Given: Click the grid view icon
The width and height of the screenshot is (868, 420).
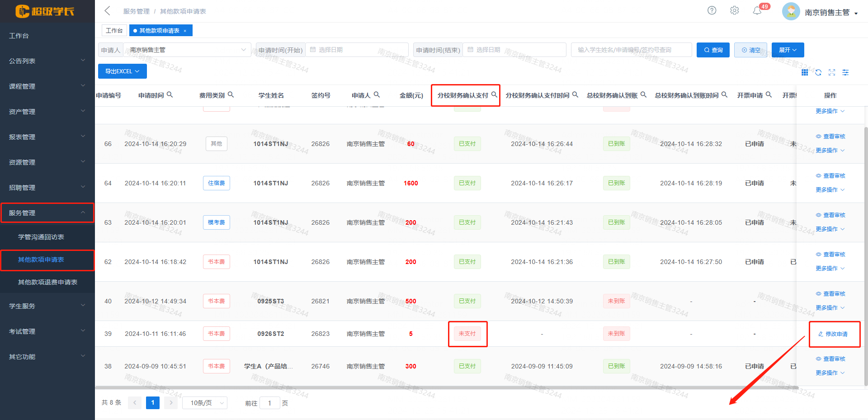Looking at the screenshot, I should pyautogui.click(x=805, y=72).
